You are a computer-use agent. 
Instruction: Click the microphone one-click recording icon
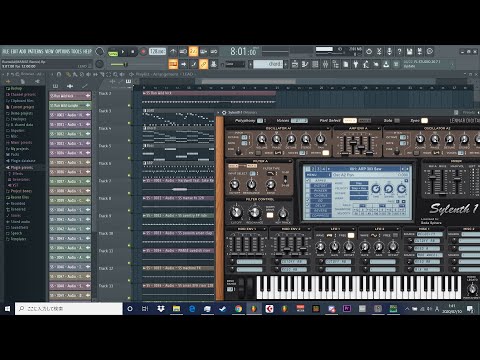[389, 51]
